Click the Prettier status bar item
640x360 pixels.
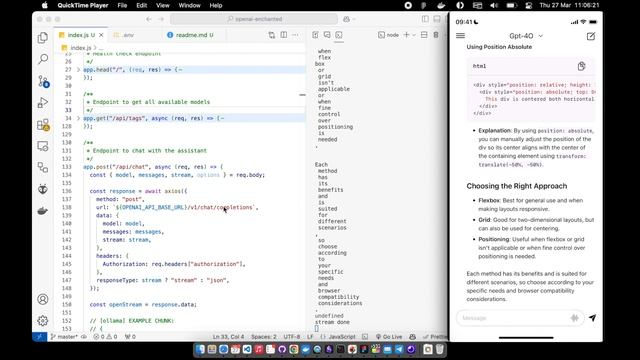coord(435,337)
